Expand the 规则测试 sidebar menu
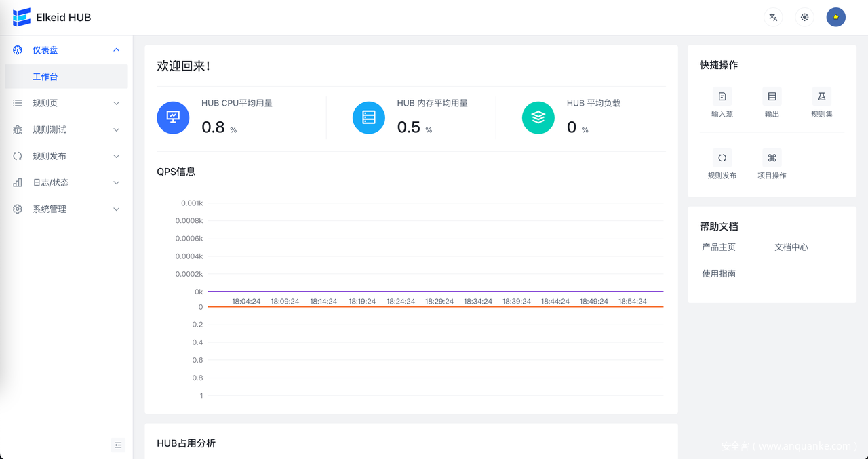The width and height of the screenshot is (868, 459). click(x=66, y=129)
